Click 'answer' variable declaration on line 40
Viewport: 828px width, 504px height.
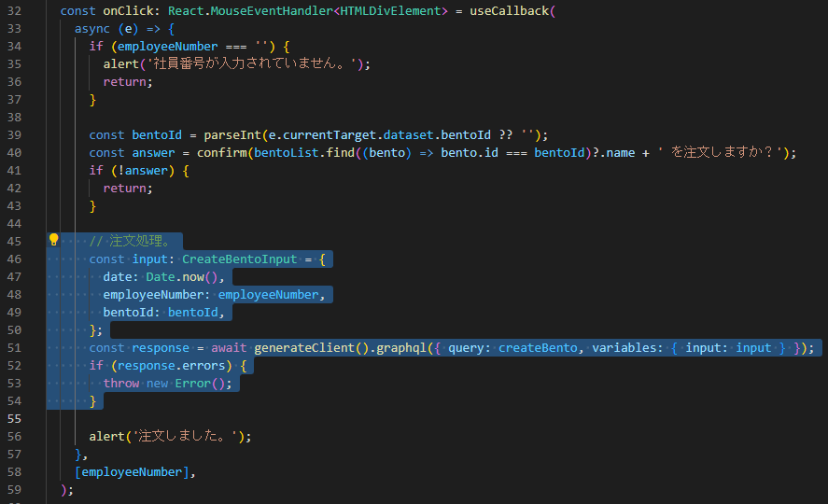(x=153, y=152)
